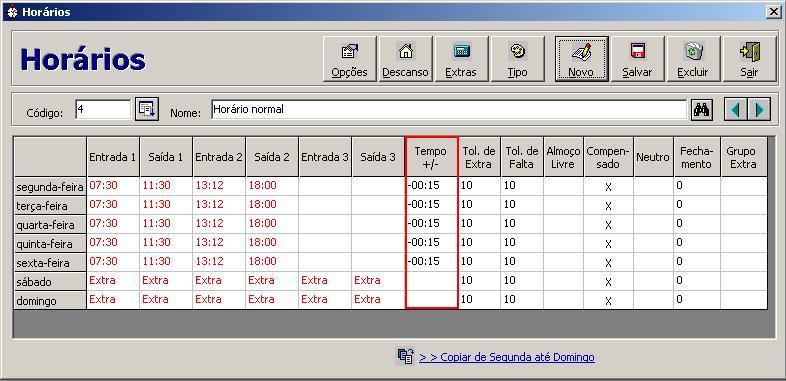The height and width of the screenshot is (381, 786).
Task: Toggle Compensado X for quarta-feira
Action: [x=609, y=224]
